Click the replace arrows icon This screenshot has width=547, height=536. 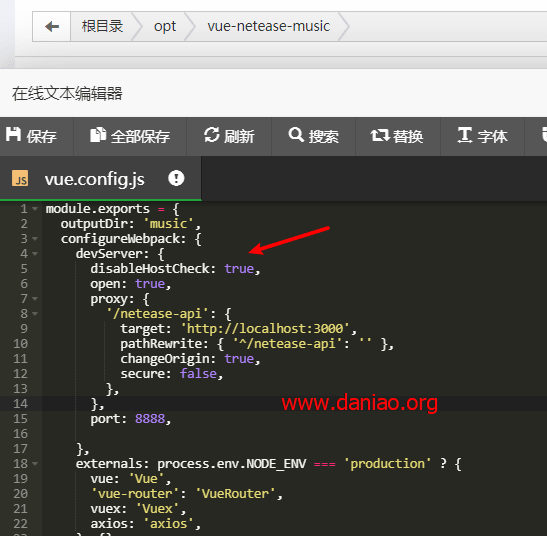tap(380, 135)
